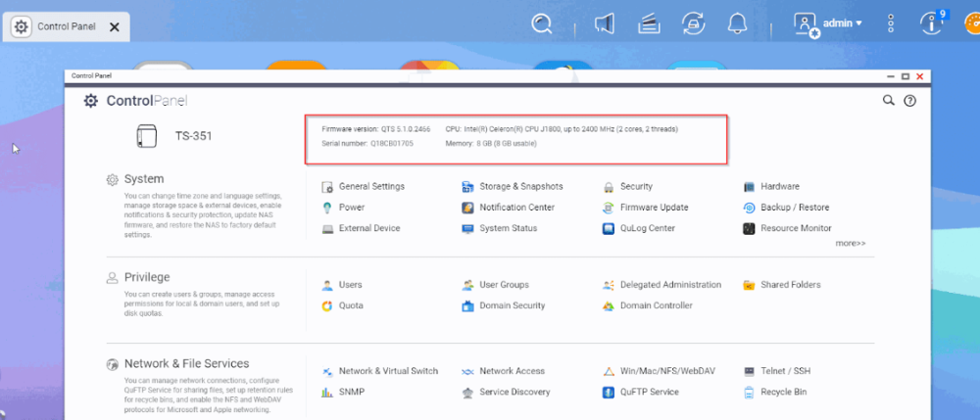The image size is (980, 420).
Task: Open event notifications bell
Action: pyautogui.click(x=738, y=23)
